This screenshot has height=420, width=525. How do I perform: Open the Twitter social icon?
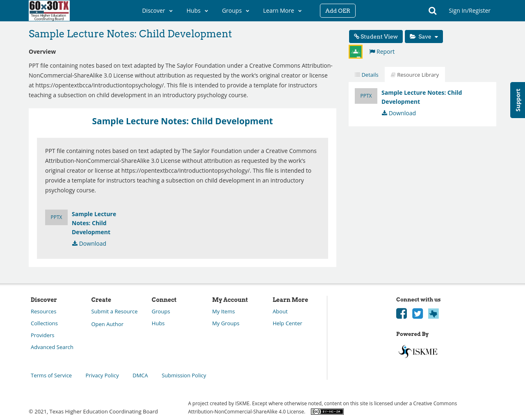click(418, 314)
